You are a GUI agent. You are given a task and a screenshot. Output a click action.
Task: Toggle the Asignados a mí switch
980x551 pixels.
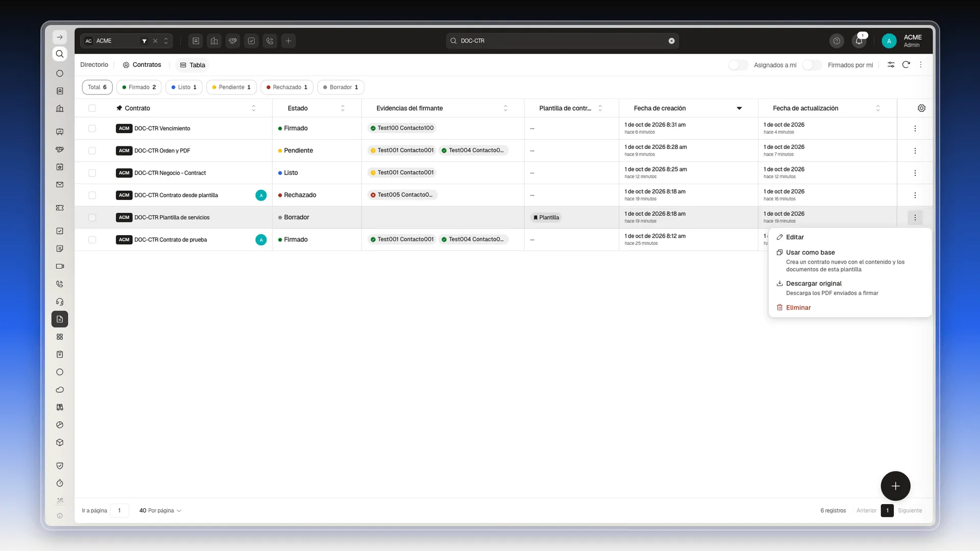[x=738, y=65]
